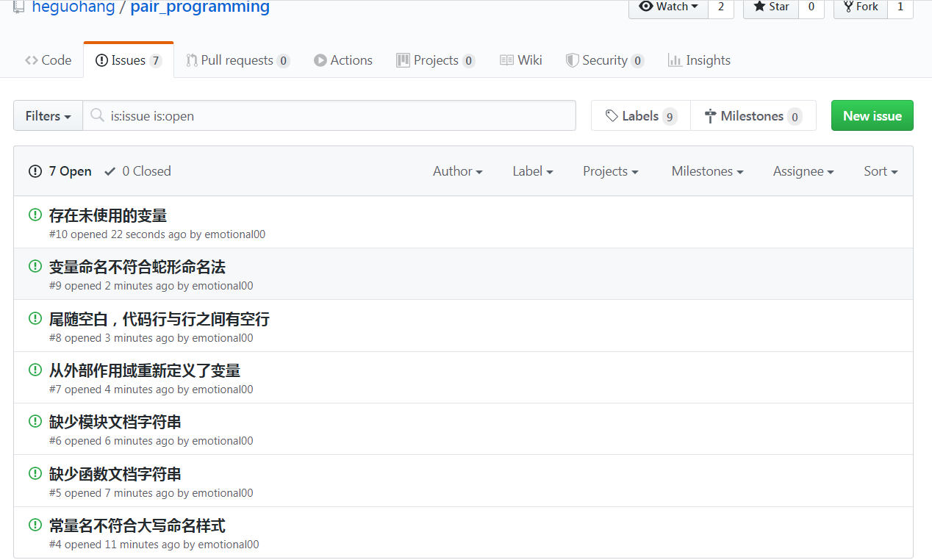Viewport: 932px width, 560px height.
Task: Click the stargazers count 0
Action: [811, 7]
